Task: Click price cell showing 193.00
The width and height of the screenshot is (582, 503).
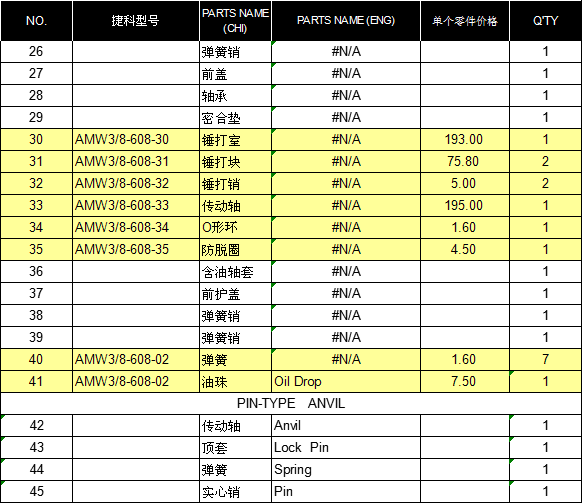Action: coord(465,140)
